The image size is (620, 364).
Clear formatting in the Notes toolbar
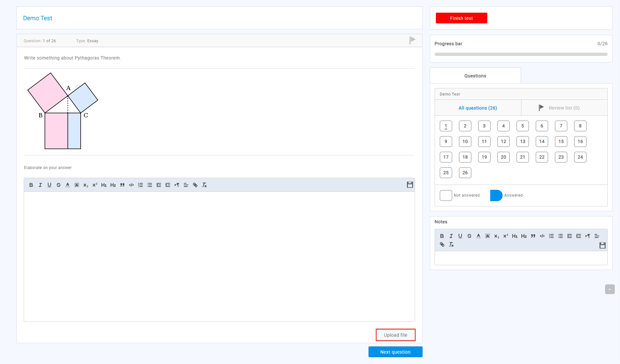tap(451, 244)
